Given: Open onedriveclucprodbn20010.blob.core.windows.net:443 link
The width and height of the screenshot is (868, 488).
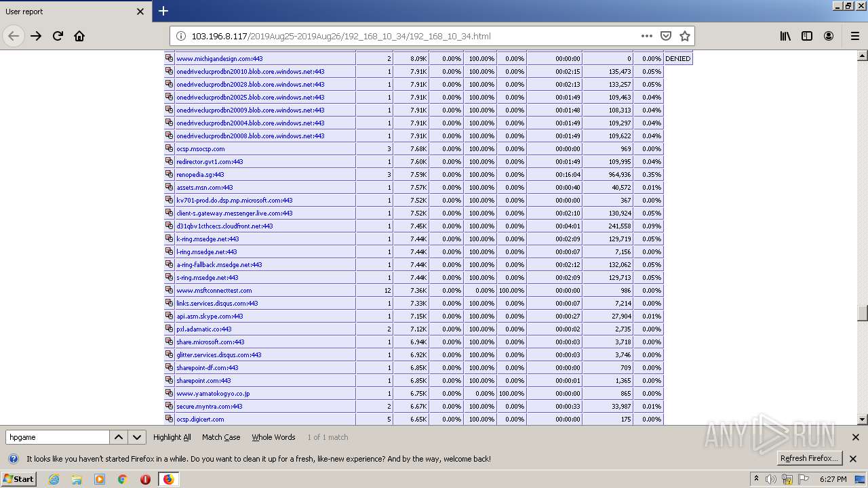Looking at the screenshot, I should pos(250,72).
